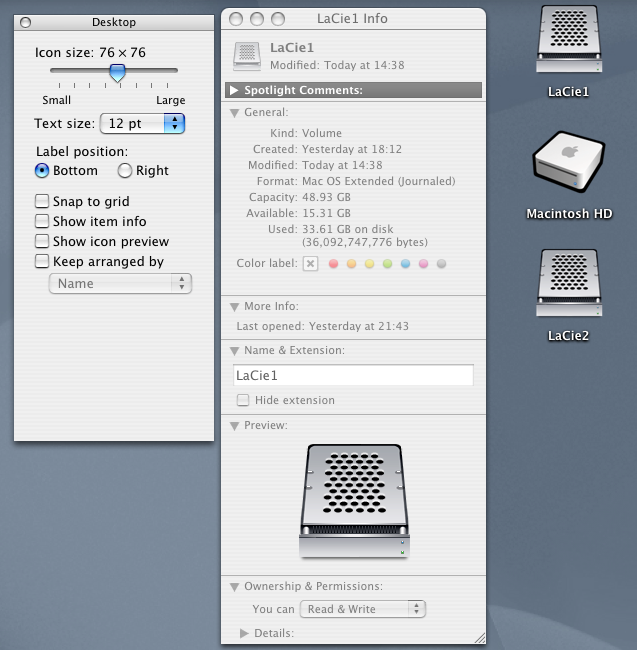This screenshot has height=650, width=637.
Task: Click the large drive preview image
Action: click(x=354, y=501)
